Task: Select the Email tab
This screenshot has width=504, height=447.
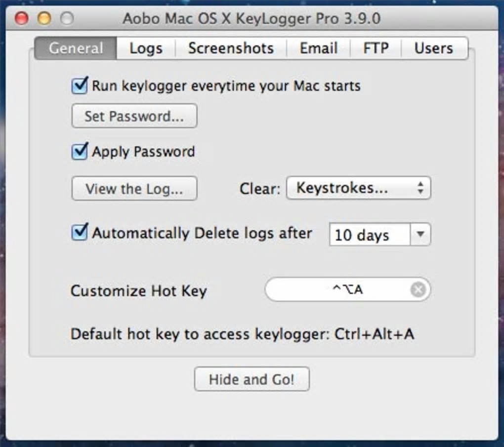Action: point(318,48)
